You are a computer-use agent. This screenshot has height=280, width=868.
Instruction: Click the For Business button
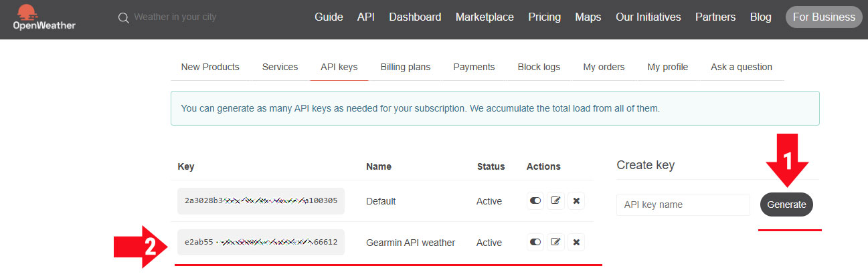pyautogui.click(x=823, y=17)
